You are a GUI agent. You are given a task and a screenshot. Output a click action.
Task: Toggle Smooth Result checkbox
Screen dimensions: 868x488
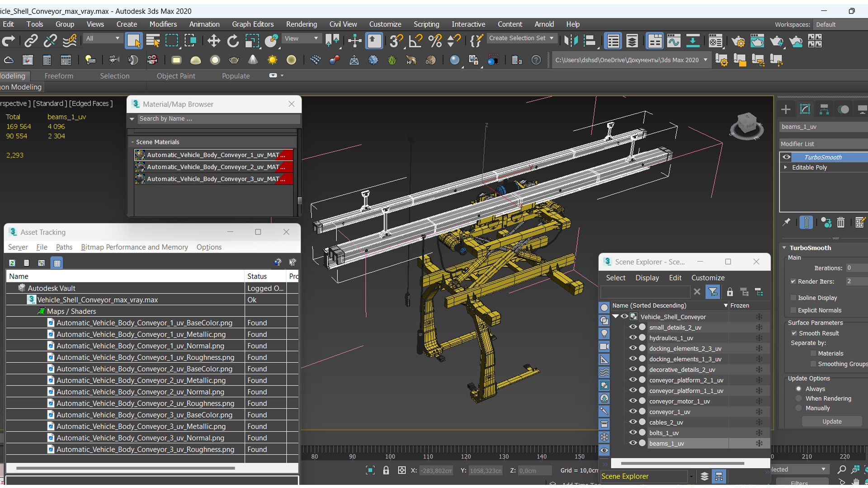[x=794, y=333]
